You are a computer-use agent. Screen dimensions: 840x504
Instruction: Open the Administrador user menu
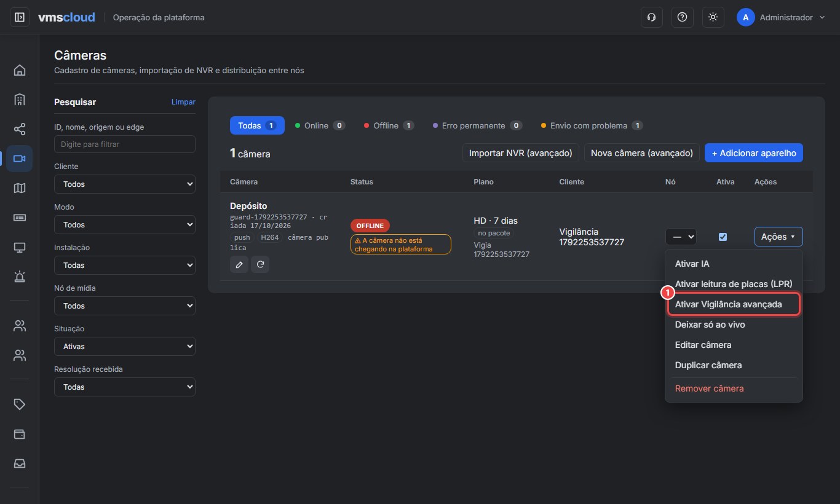coord(781,17)
